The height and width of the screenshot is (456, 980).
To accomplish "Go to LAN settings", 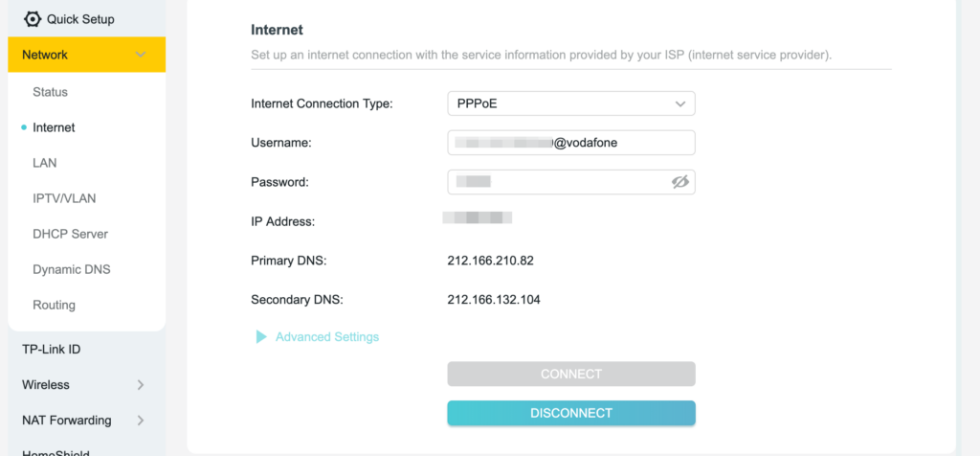I will (45, 163).
